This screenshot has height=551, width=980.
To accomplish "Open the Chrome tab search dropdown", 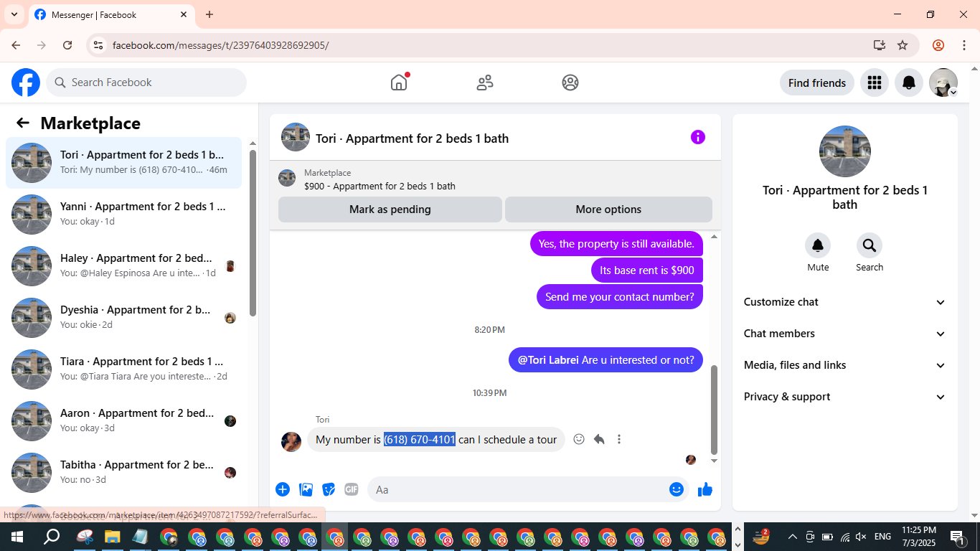I will coord(14,14).
